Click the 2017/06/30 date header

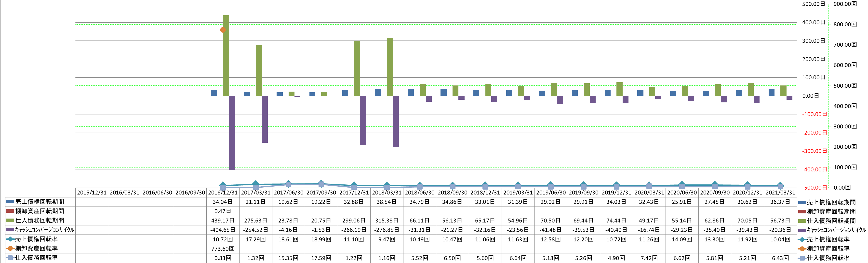pos(288,193)
